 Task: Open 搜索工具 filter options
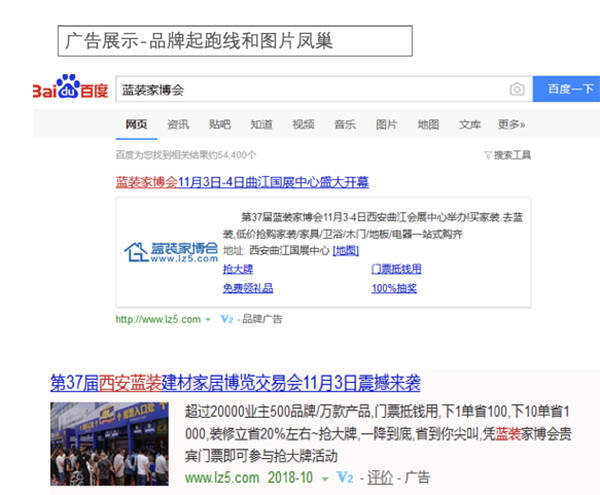click(508, 155)
